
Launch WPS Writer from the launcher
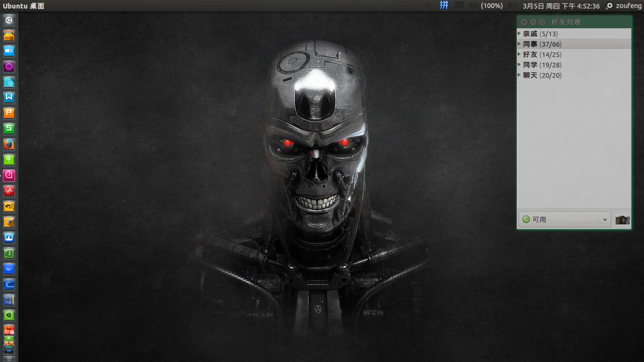tap(9, 98)
